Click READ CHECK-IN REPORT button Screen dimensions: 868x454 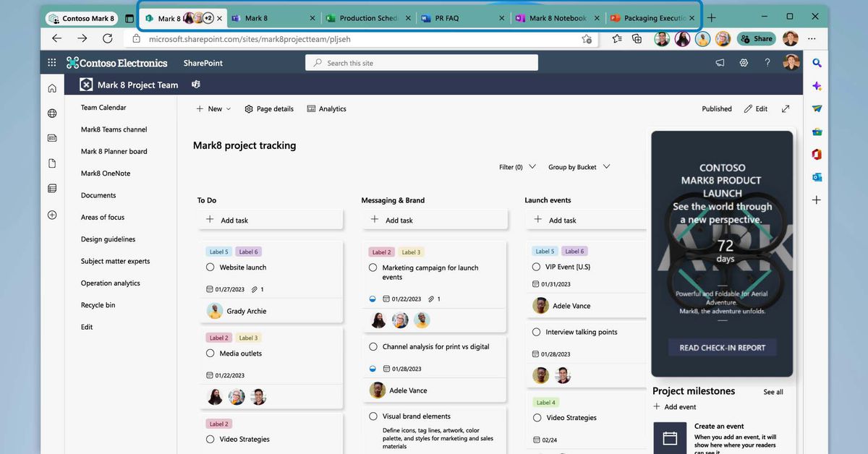(x=722, y=348)
